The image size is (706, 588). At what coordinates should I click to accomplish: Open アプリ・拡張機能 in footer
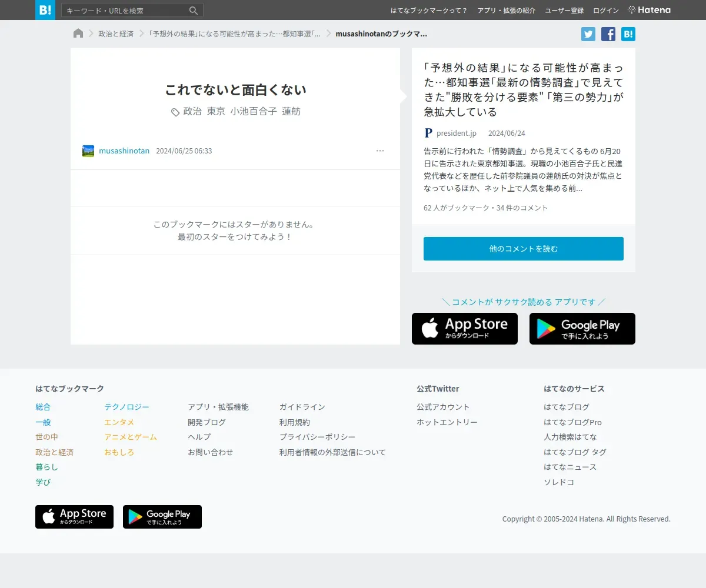[218, 407]
